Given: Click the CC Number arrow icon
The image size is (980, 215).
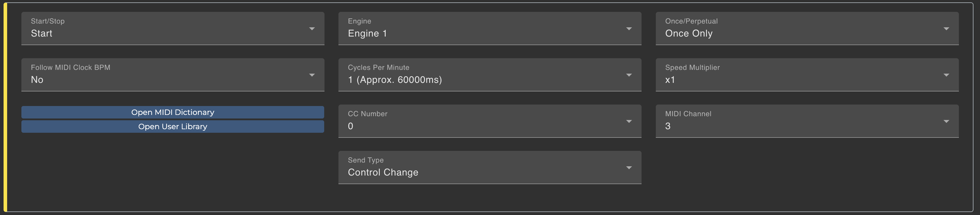Looking at the screenshot, I should (x=629, y=121).
